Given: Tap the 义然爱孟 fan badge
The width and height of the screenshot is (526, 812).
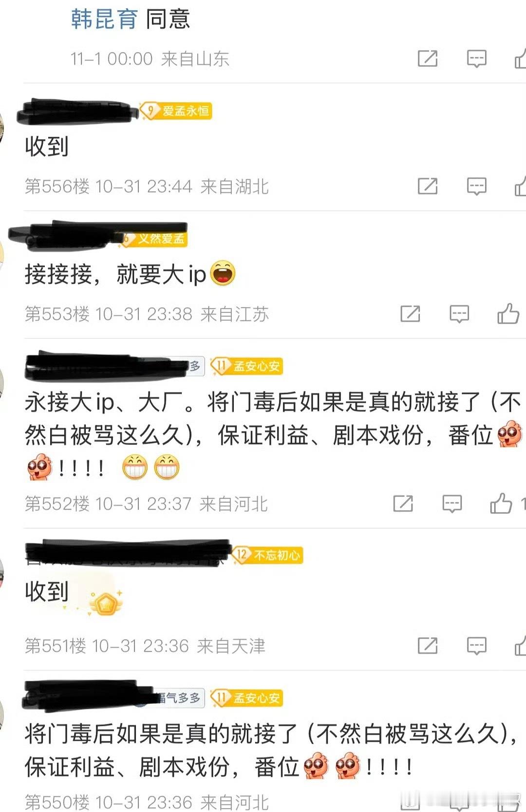Looking at the screenshot, I should (x=154, y=239).
